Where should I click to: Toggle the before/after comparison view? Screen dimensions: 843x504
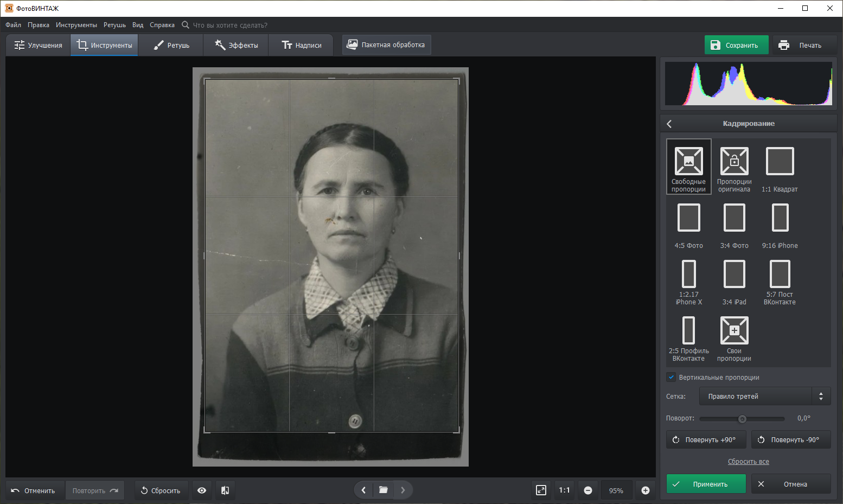click(225, 490)
